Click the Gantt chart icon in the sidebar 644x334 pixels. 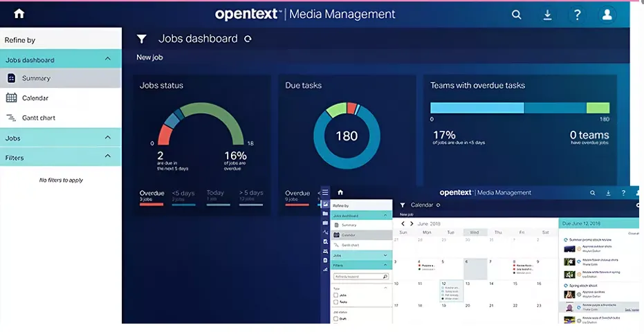pos(12,118)
